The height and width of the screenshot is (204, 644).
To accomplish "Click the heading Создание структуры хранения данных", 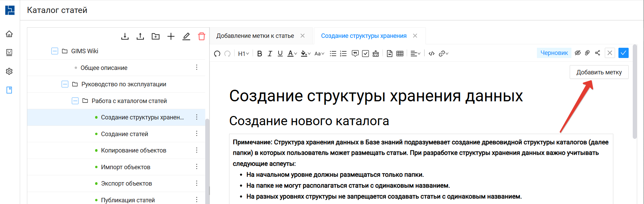I will [376, 96].
